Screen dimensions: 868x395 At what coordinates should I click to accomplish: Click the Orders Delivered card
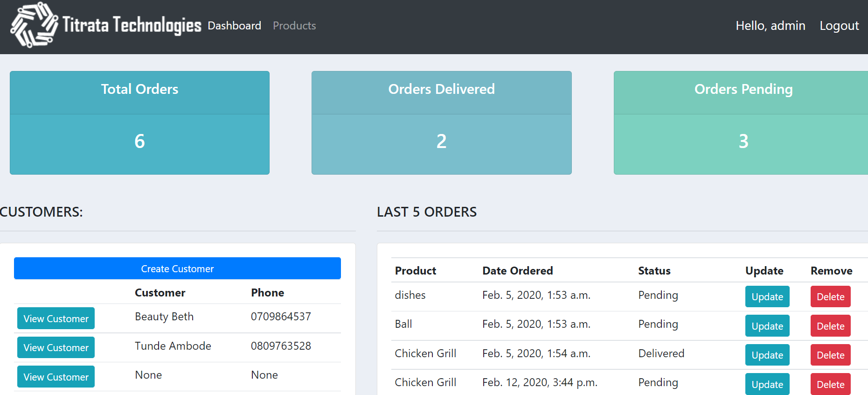[441, 123]
